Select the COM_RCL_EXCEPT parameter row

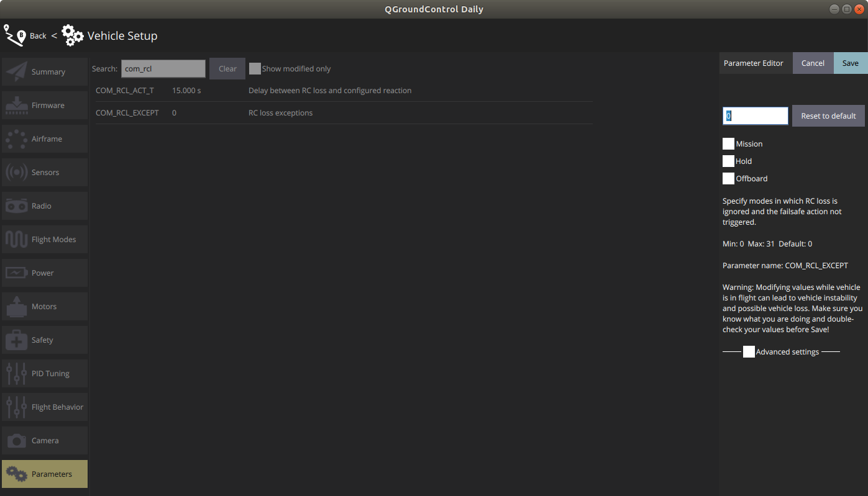(344, 113)
